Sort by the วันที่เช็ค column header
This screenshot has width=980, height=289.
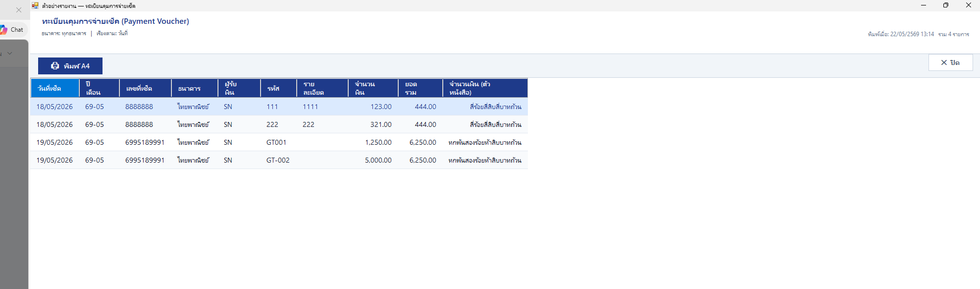55,88
